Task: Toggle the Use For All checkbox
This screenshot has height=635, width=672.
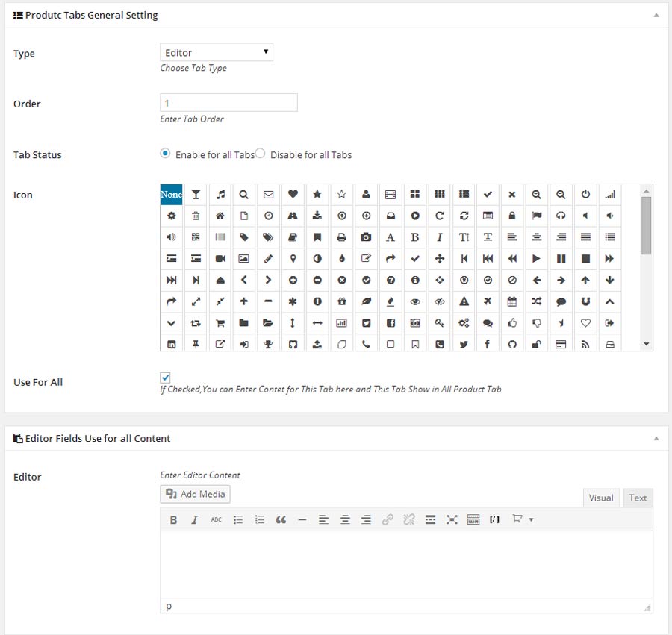Action: click(x=165, y=378)
